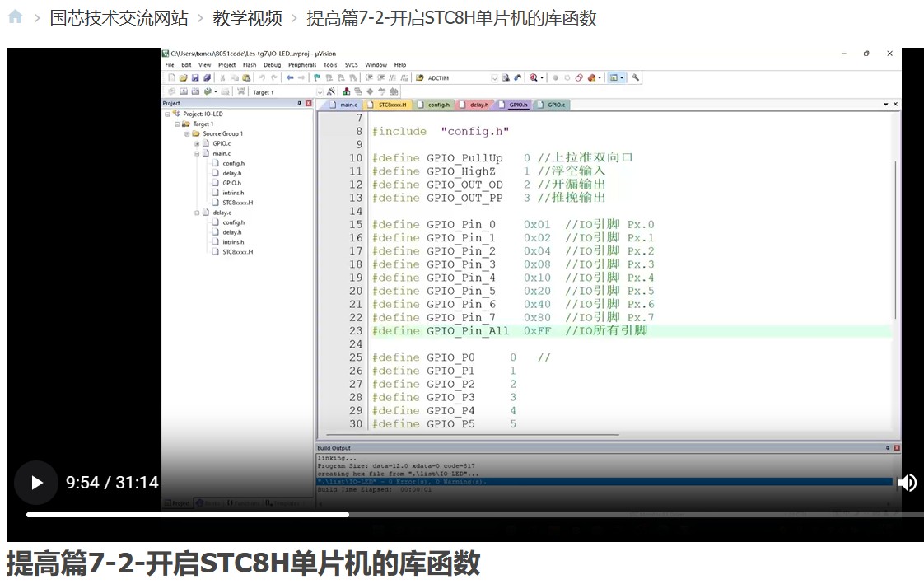Viewport: 924px width, 584px height.
Task: Open 国芯技术交流网站 breadcrumb link
Action: [119, 17]
